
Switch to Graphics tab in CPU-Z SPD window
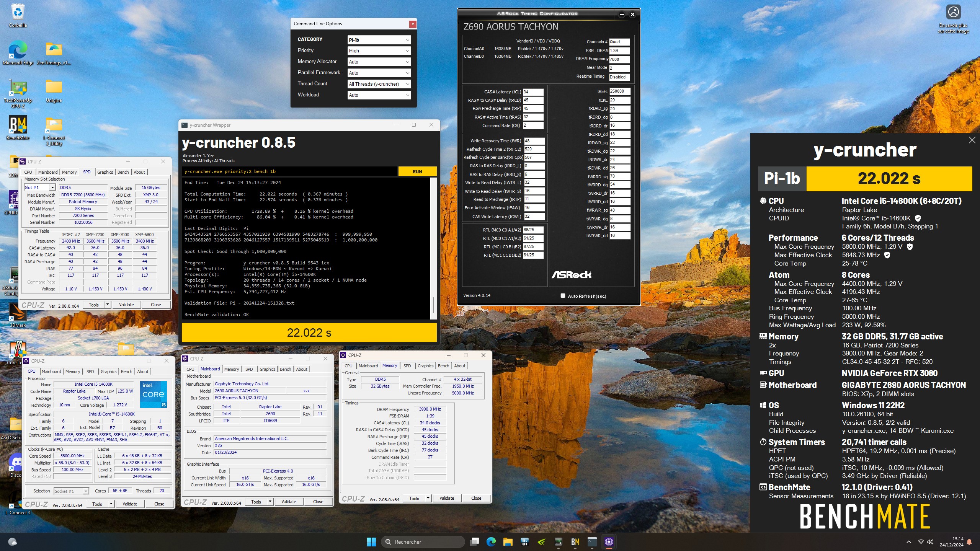coord(105,172)
